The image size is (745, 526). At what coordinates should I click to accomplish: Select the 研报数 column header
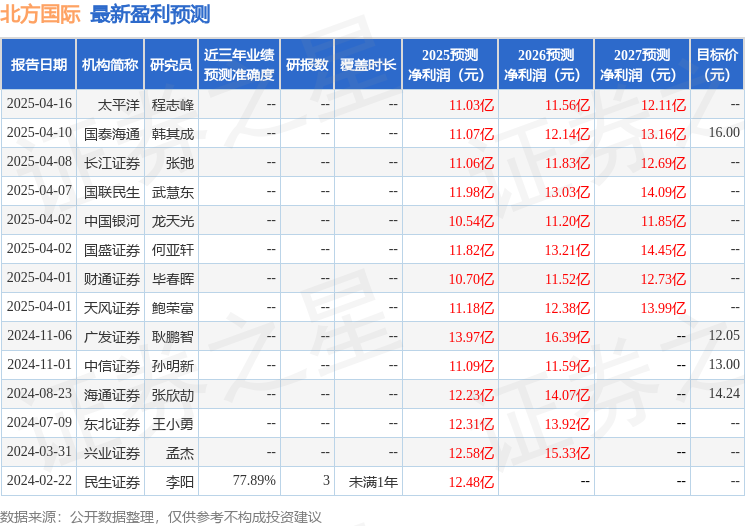[x=307, y=65]
